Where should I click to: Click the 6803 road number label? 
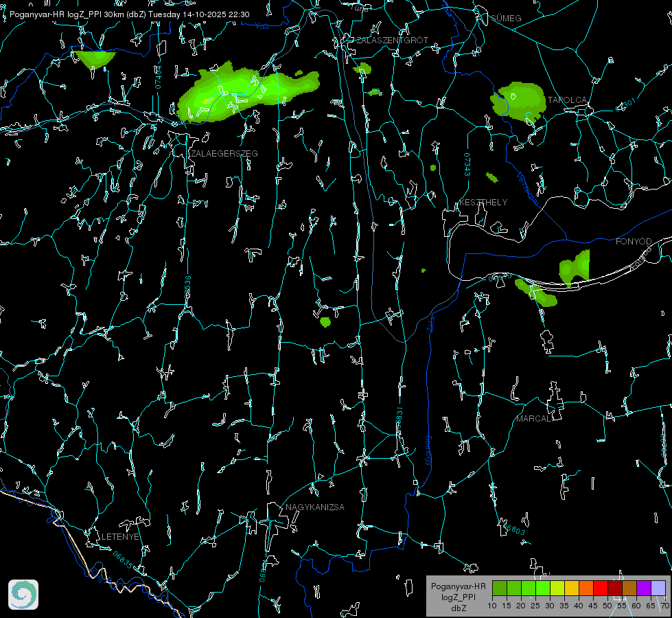pyautogui.click(x=514, y=529)
